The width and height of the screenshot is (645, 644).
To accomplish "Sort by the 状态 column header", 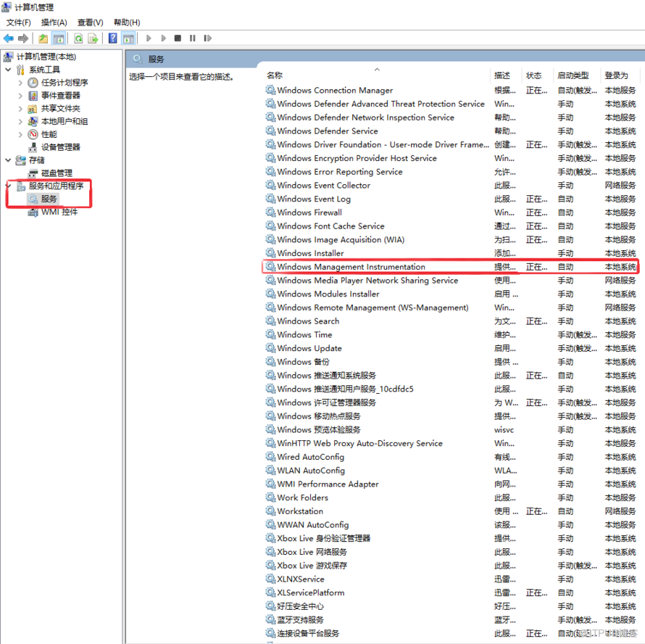I will [x=537, y=75].
